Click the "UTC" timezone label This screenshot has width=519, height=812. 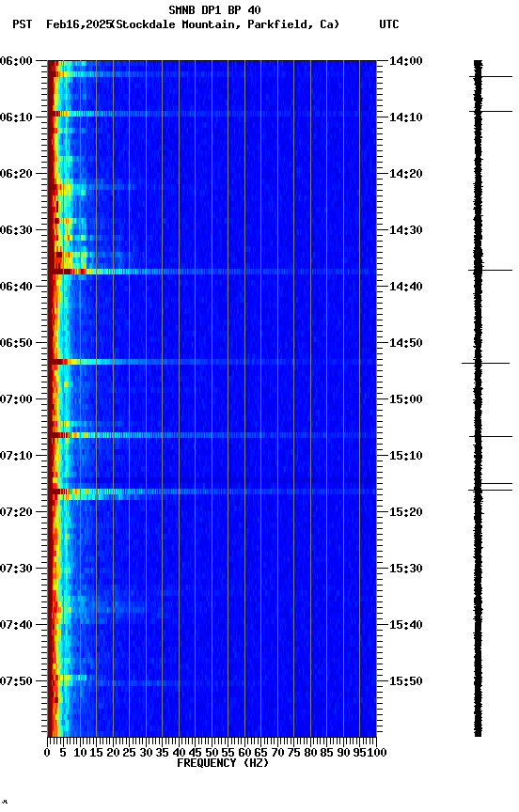[389, 24]
